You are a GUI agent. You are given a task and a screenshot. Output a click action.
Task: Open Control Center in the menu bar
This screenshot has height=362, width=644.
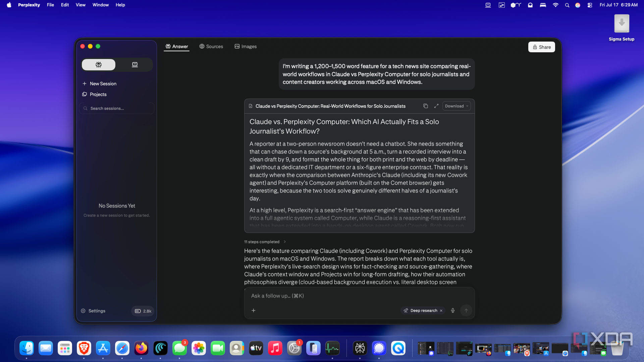(x=590, y=5)
